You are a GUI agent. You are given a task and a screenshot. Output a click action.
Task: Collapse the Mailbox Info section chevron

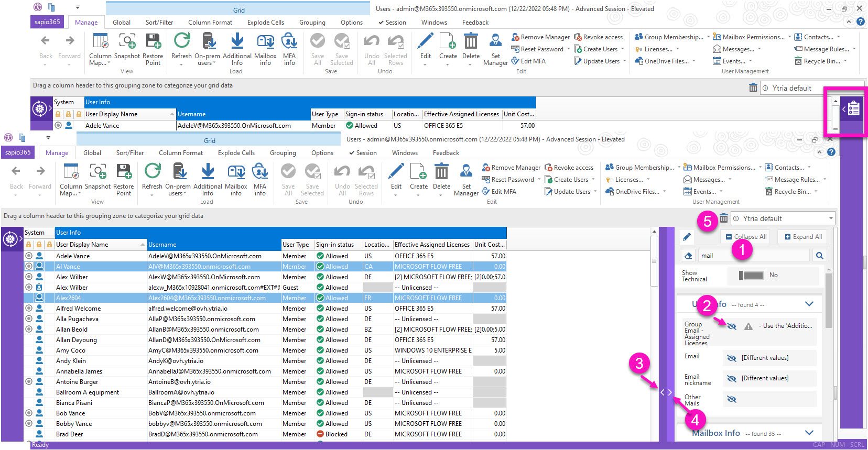809,433
